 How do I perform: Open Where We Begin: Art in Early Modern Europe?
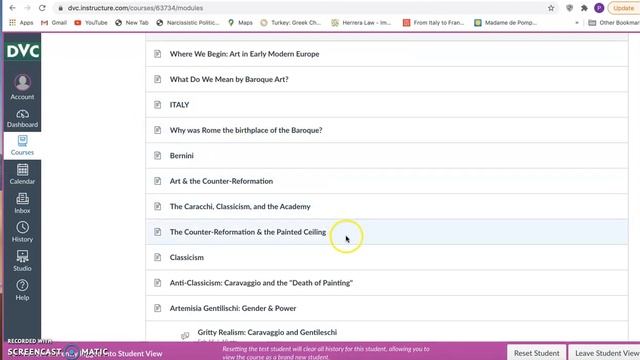pos(244,54)
